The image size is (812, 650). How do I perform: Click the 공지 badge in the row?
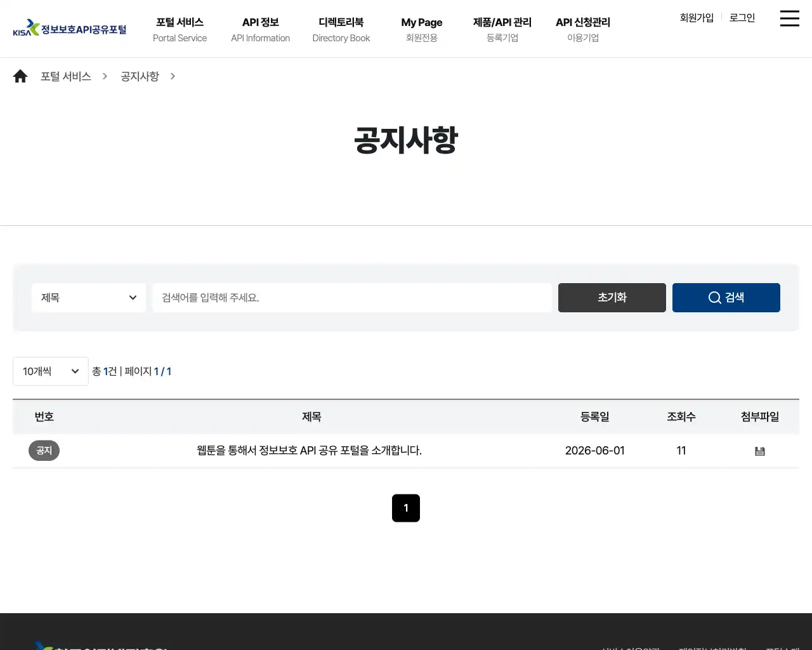(x=44, y=451)
